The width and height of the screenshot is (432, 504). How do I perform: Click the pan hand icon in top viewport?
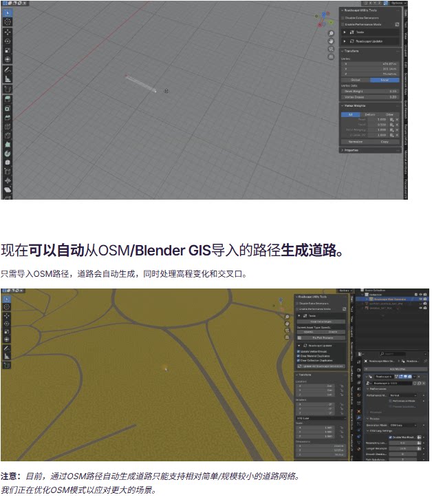[x=331, y=41]
